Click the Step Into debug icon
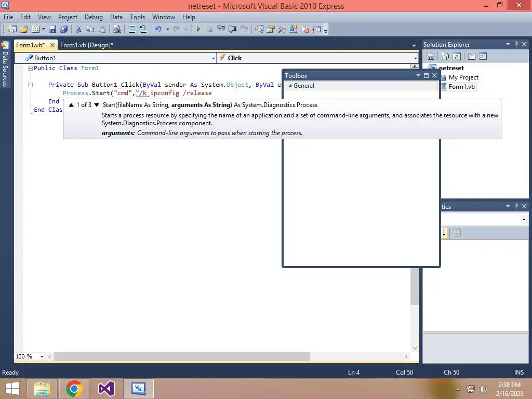 coord(221,29)
